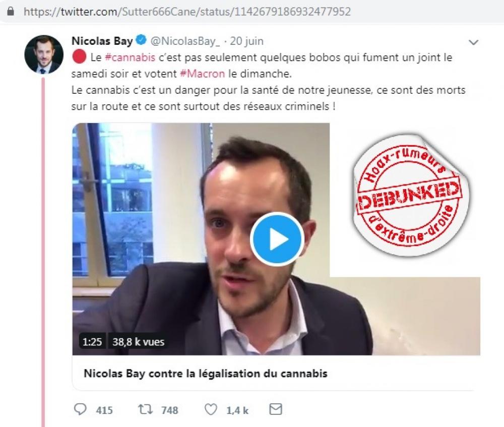The height and width of the screenshot is (427, 504).
Task: Click the Debunked hoax stamp image
Action: coord(410,195)
